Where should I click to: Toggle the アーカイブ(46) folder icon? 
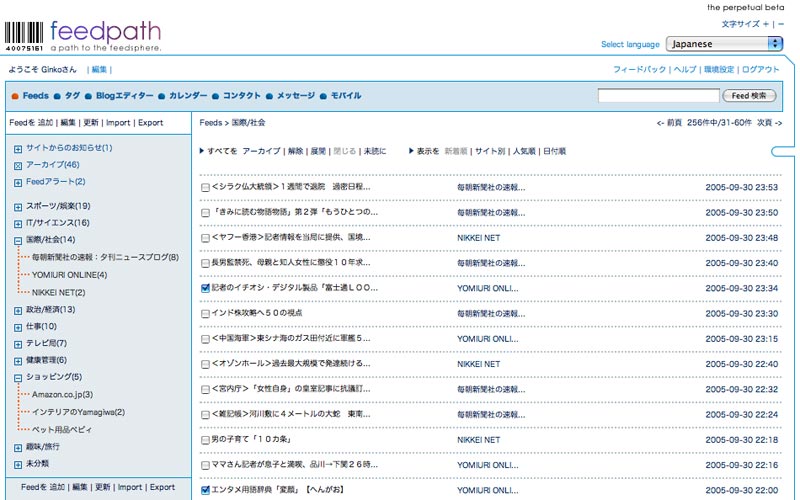click(x=18, y=166)
